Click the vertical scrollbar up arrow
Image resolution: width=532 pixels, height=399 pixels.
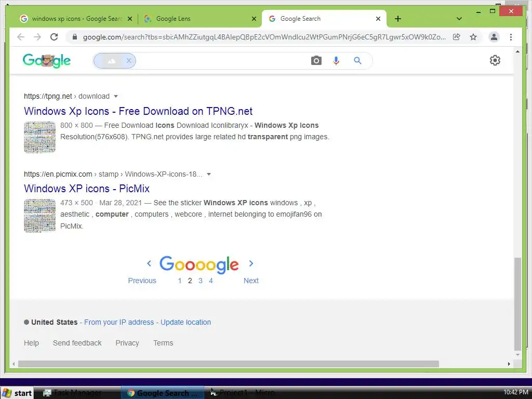point(517,52)
